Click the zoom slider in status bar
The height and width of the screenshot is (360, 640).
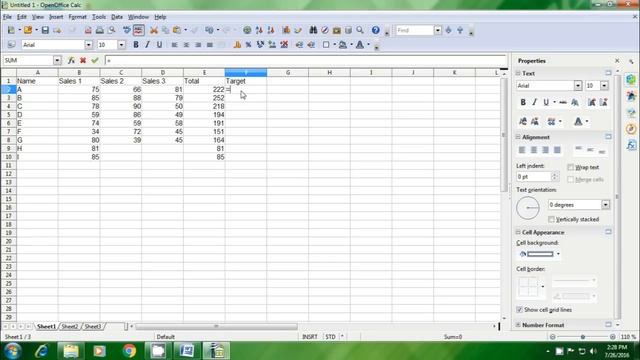pyautogui.click(x=582, y=337)
